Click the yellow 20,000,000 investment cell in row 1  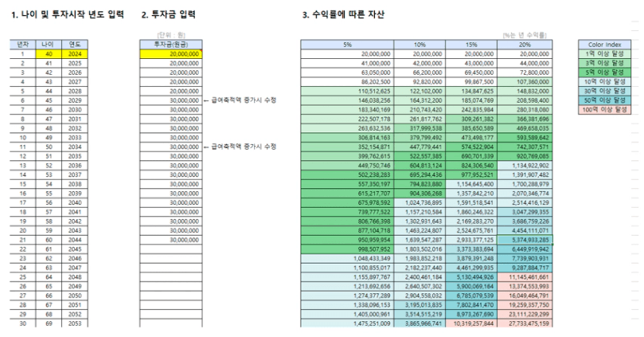tap(171, 54)
